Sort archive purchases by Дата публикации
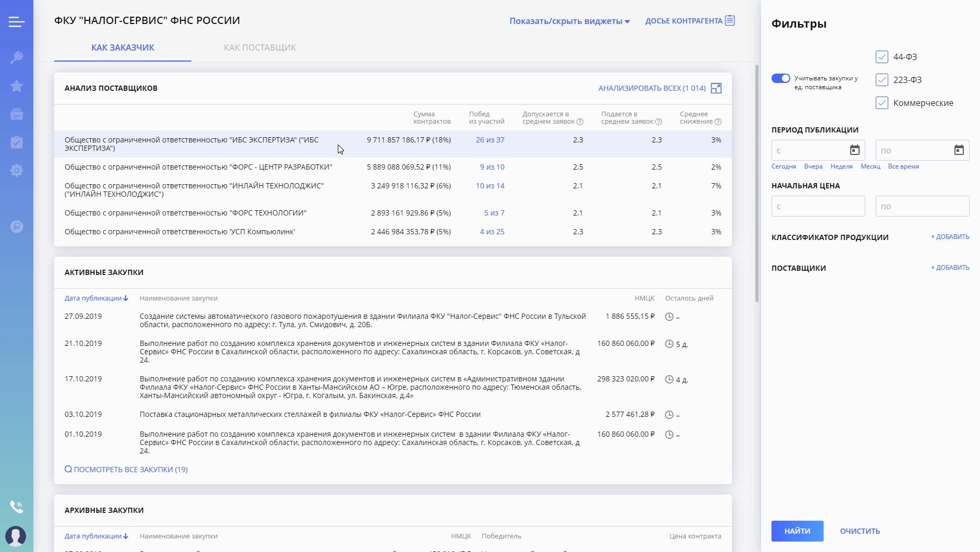This screenshot has height=552, width=980. pyautogui.click(x=96, y=536)
